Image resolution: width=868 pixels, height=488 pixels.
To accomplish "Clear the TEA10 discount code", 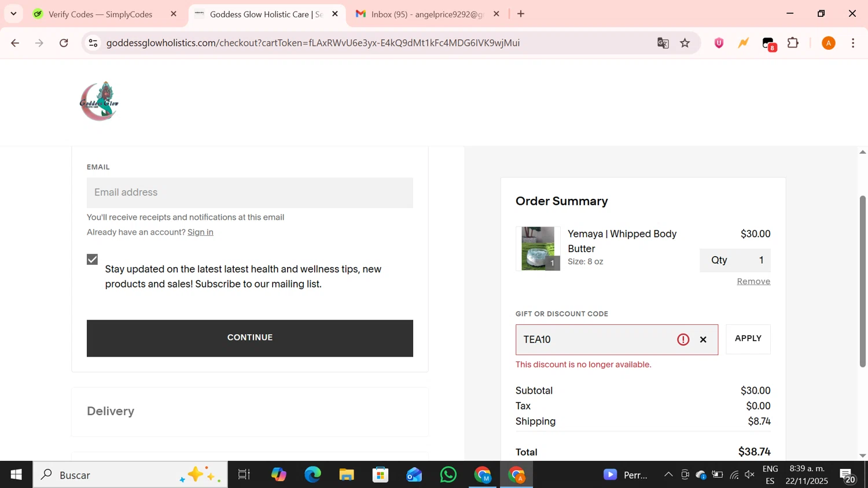I will point(703,339).
